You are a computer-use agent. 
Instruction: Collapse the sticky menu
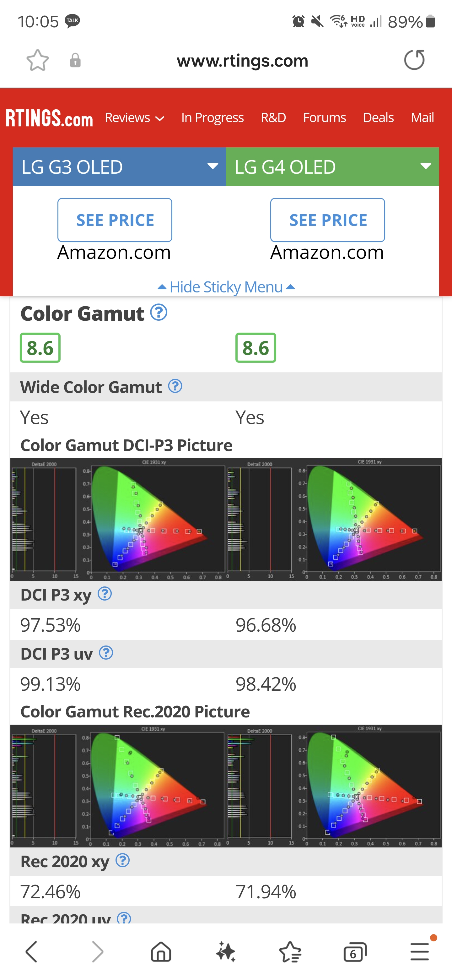(x=226, y=287)
